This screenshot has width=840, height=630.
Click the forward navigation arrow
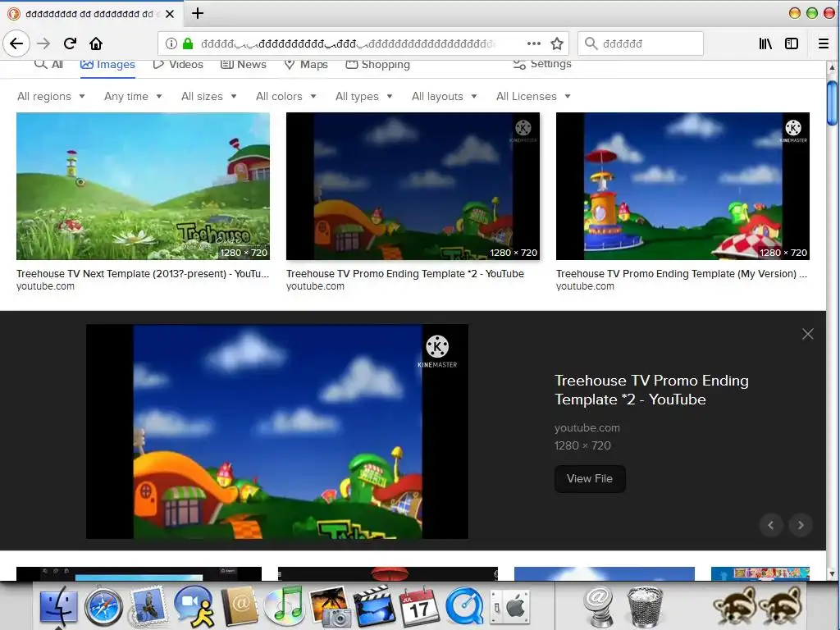pyautogui.click(x=43, y=43)
